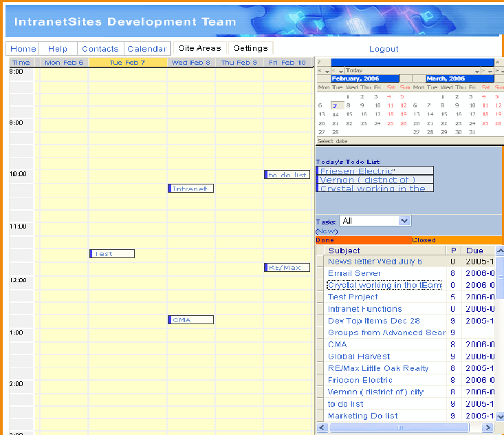Select February 28 in the mini calendar

click(336, 132)
